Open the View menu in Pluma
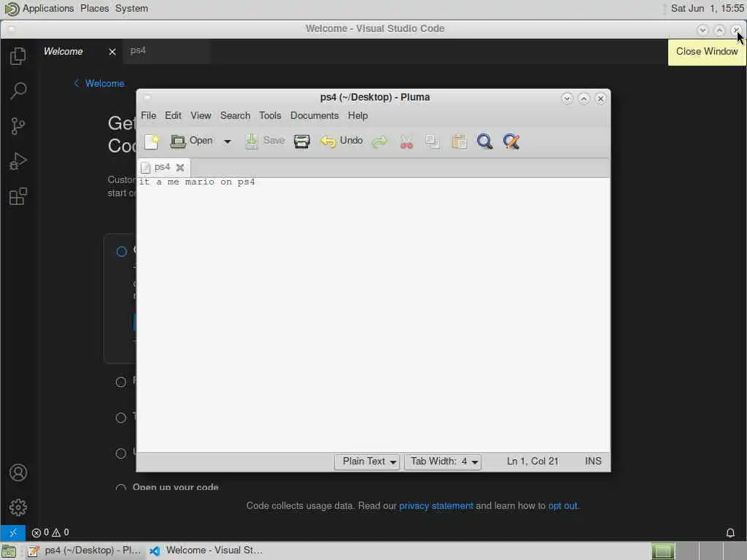 point(201,116)
